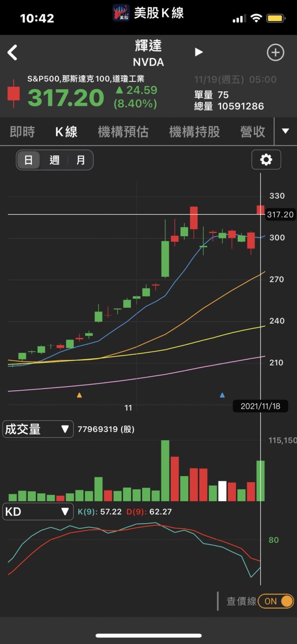The width and height of the screenshot is (297, 644).
Task: Select the 月 monthly interval
Action: coord(80,160)
